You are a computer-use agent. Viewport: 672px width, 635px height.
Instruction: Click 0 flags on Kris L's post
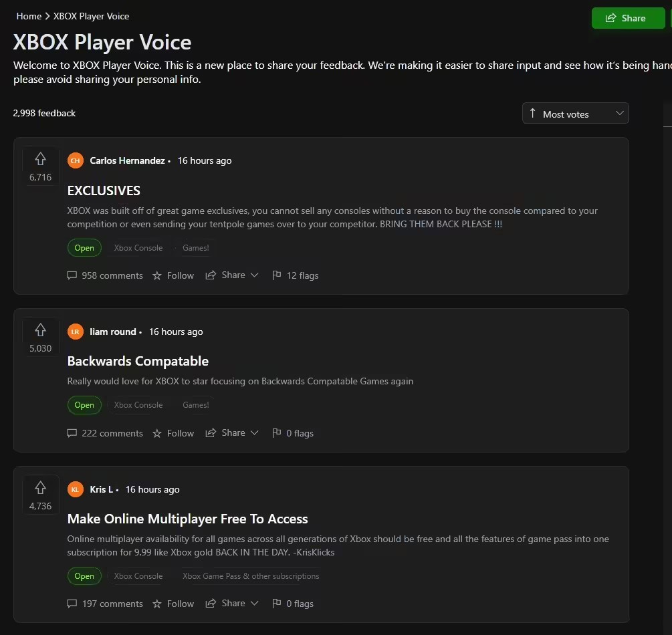(300, 604)
